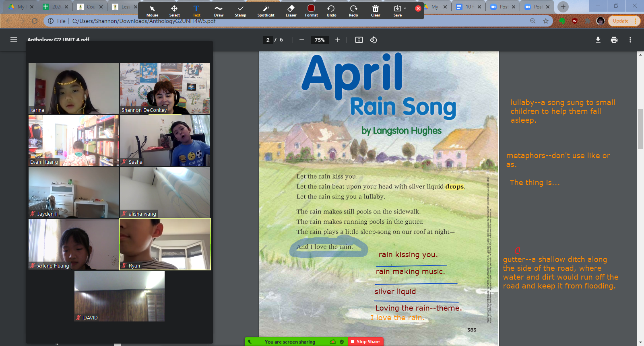Viewport: 644px width, 346px height.
Task: Choose the Select annotation tool
Action: click(x=174, y=11)
